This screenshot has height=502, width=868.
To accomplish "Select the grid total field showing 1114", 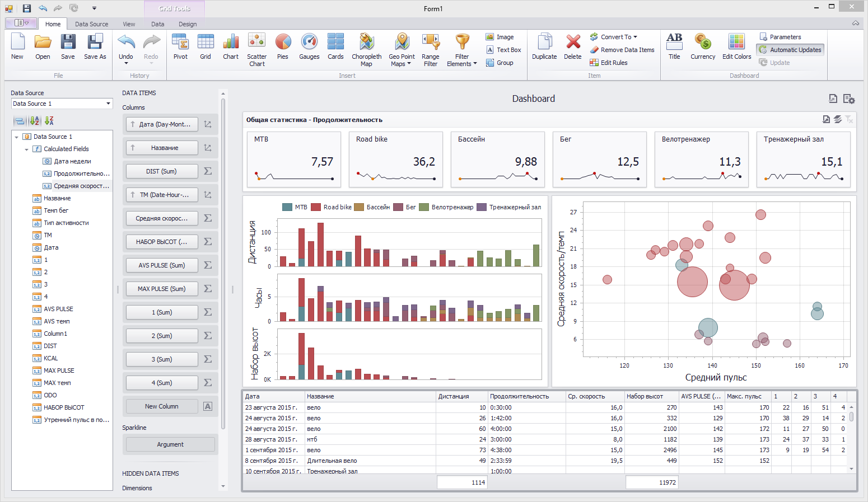I will (462, 482).
